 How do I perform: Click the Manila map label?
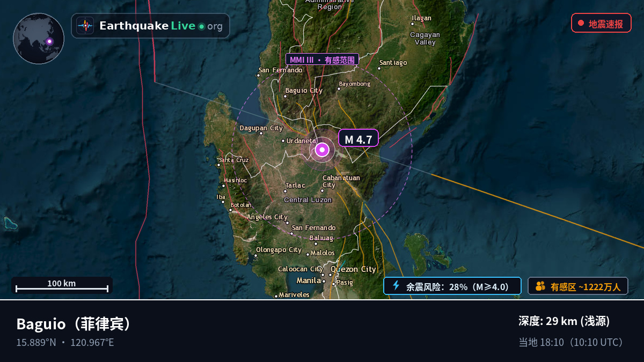pos(309,280)
